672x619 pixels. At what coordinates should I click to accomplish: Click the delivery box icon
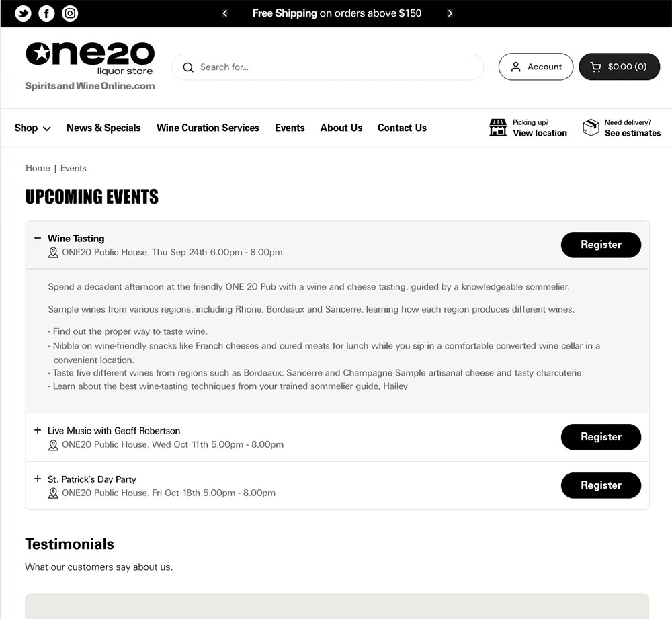(591, 128)
